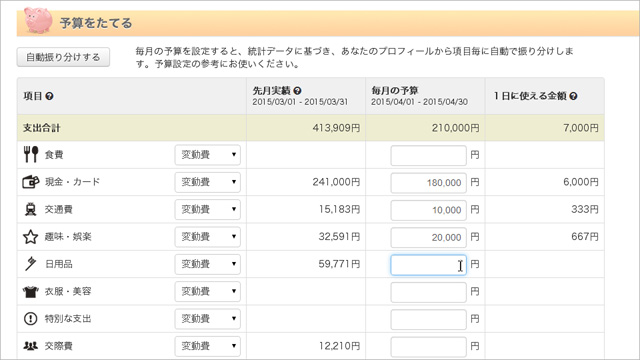This screenshot has width=640, height=360.
Task: Click the 2015/03/01 - 2015/03/31 date range
Action: (300, 102)
